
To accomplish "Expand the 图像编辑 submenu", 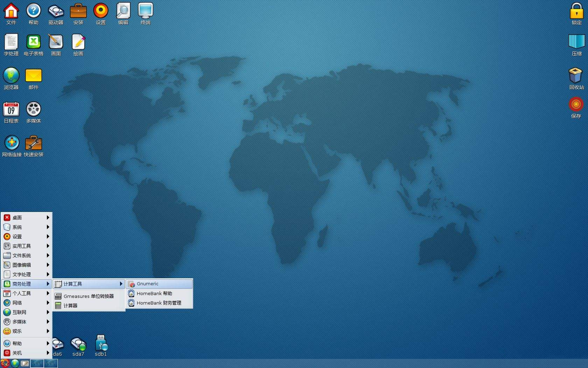I will (x=27, y=265).
